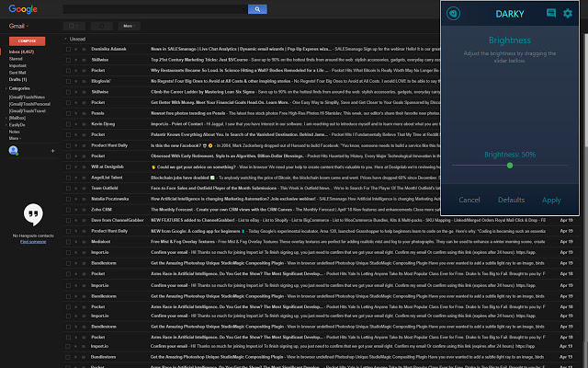Click the Gmail search input field
The width and height of the screenshot is (588, 368).
(155, 9)
